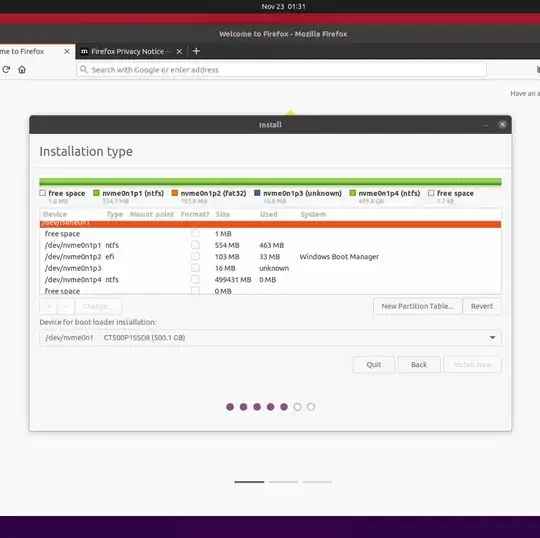Close the Install window

pyautogui.click(x=502, y=125)
